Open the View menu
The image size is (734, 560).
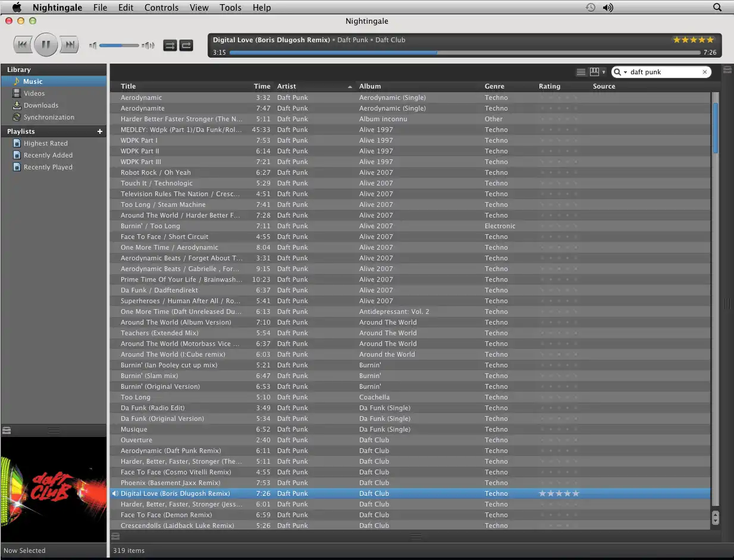coord(199,8)
